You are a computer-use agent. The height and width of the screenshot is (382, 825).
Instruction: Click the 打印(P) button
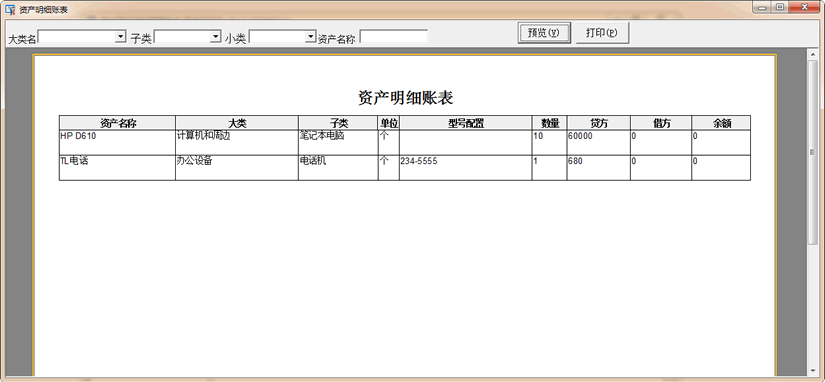coord(602,33)
